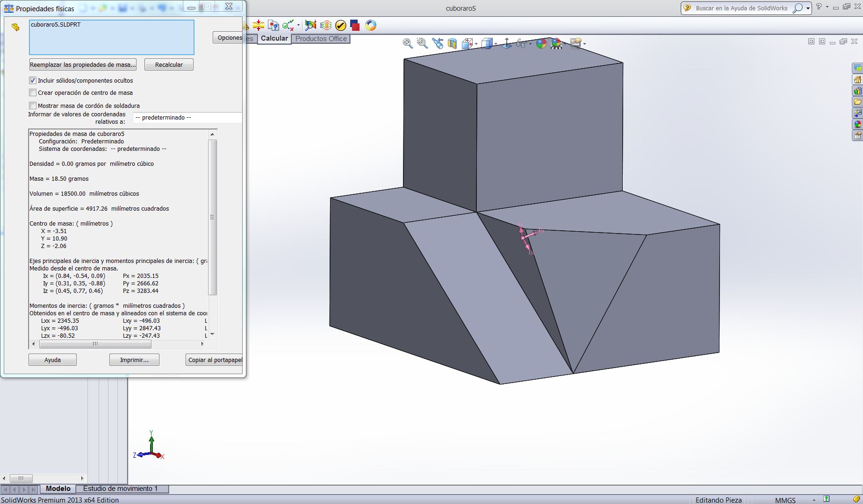Select cuboraro5.SLDPRT in the file list
Viewport: 863px width, 504px height.
(x=56, y=25)
